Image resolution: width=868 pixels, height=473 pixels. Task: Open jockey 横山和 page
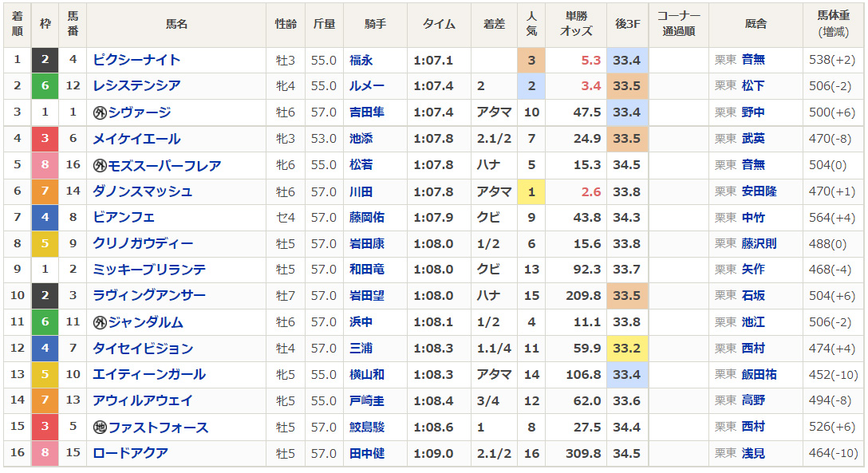pos(366,375)
